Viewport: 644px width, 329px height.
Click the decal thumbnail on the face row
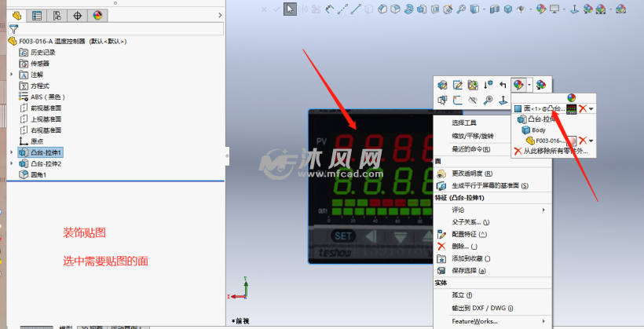click(x=571, y=109)
